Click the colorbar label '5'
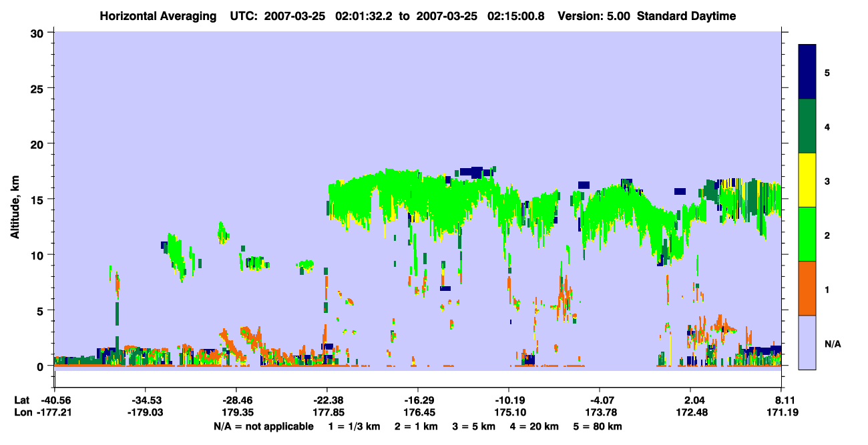The height and width of the screenshot is (445, 868). click(827, 72)
